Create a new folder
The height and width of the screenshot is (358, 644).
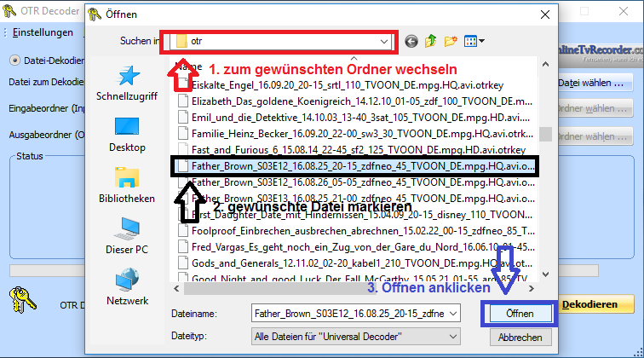click(x=451, y=41)
